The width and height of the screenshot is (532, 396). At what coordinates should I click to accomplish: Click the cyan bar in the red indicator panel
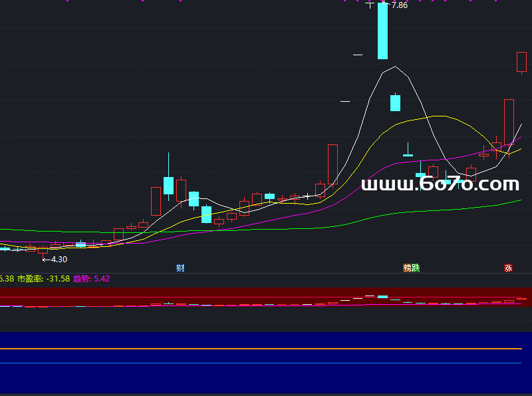(382, 296)
